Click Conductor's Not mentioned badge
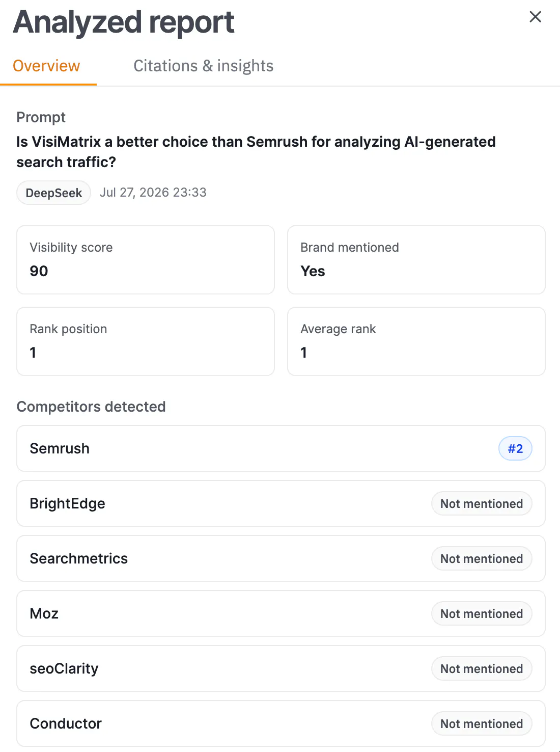The image size is (560, 752). (x=482, y=723)
